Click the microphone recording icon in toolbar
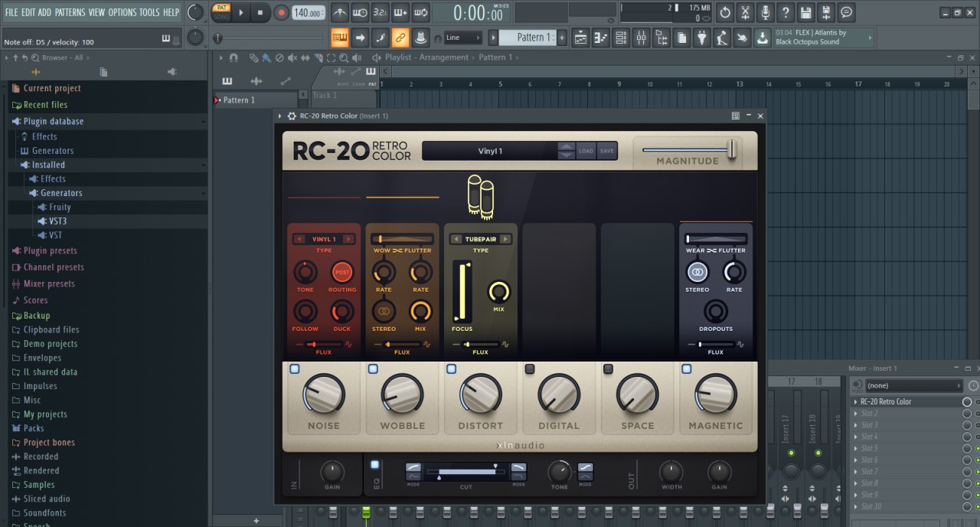This screenshot has width=980, height=527. (766, 12)
